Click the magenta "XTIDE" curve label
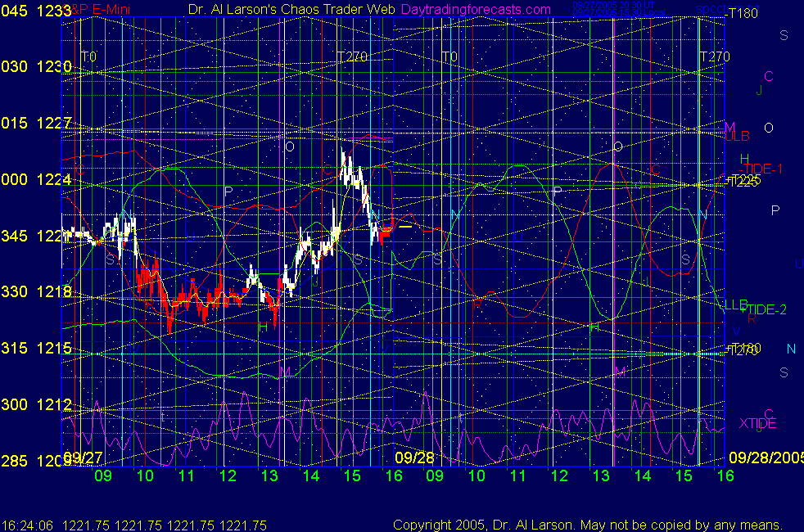The height and width of the screenshot is (532, 804). 757,423
